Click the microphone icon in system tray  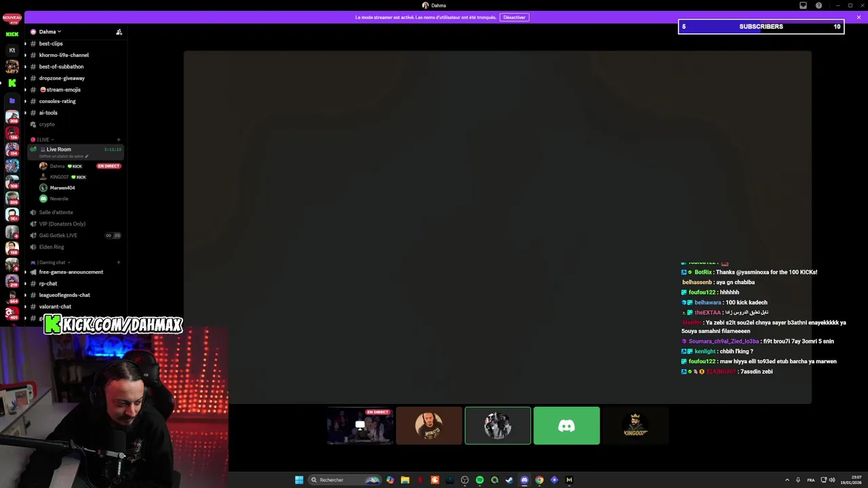(x=798, y=480)
